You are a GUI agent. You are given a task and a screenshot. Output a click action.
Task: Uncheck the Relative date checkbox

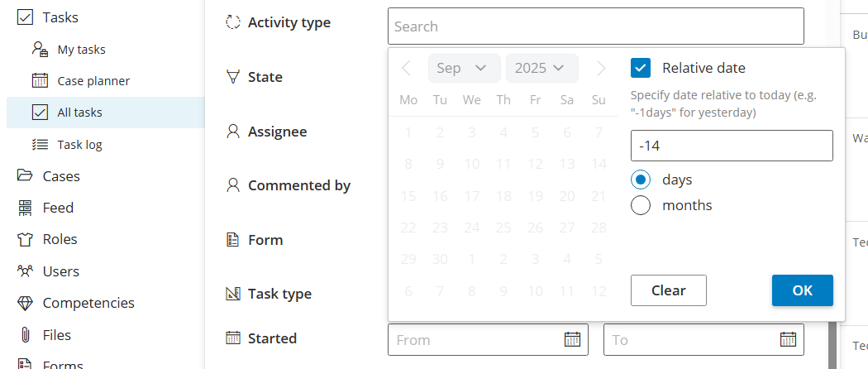click(x=641, y=68)
